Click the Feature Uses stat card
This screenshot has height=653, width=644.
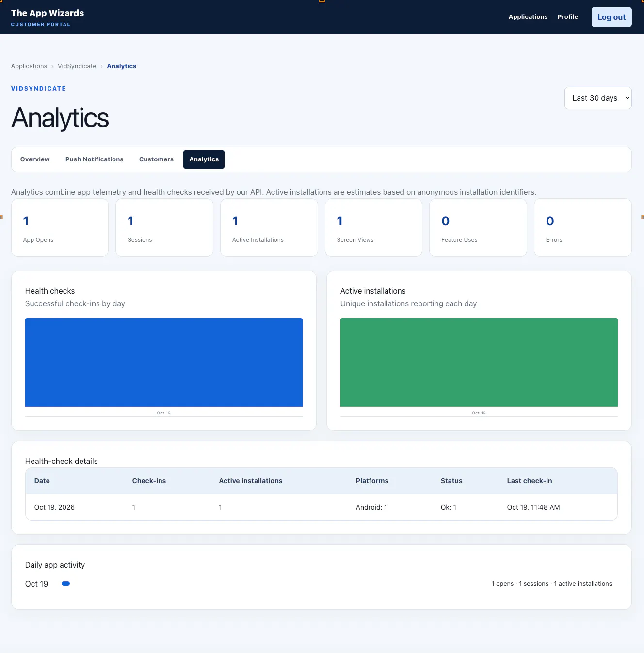point(478,228)
